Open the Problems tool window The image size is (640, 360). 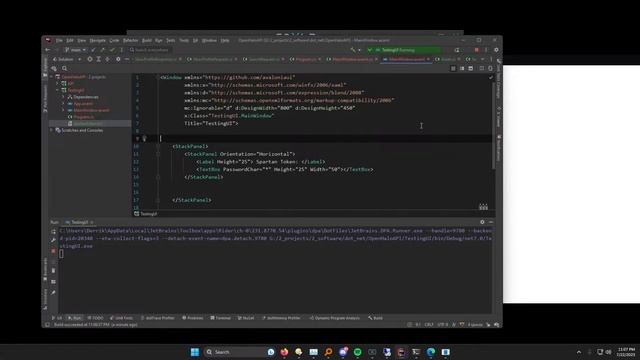click(193, 318)
